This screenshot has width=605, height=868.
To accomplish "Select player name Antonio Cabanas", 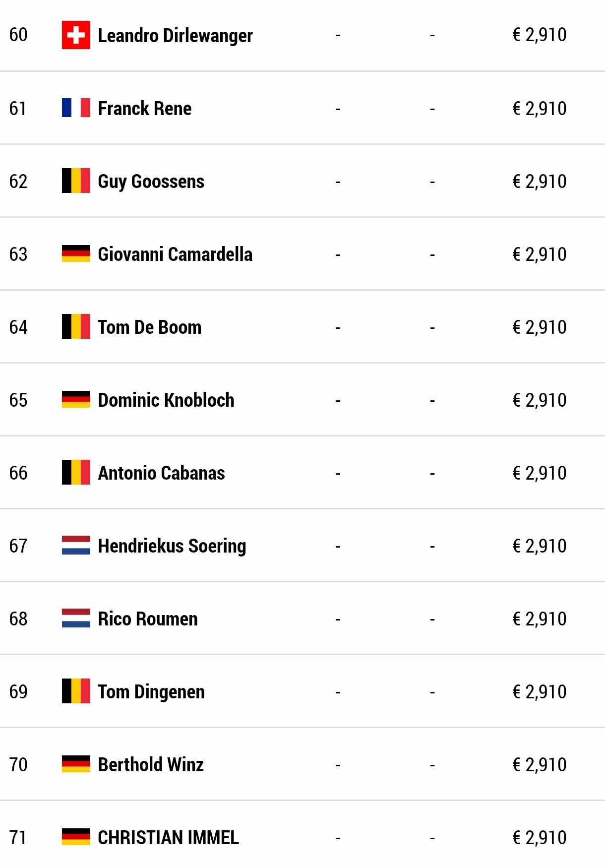I will (x=161, y=473).
